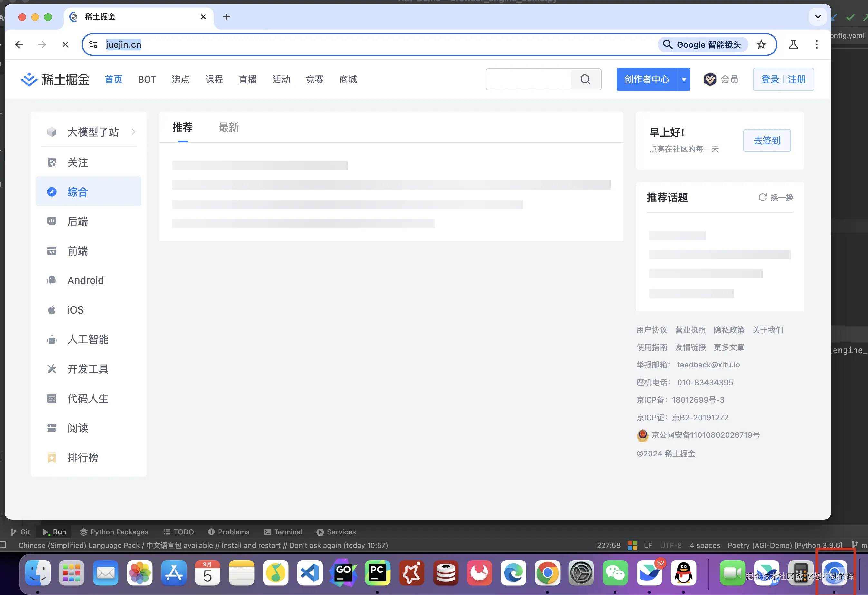Expand the 大模型子站 sidebar chevron
This screenshot has width=868, height=595.
click(133, 132)
